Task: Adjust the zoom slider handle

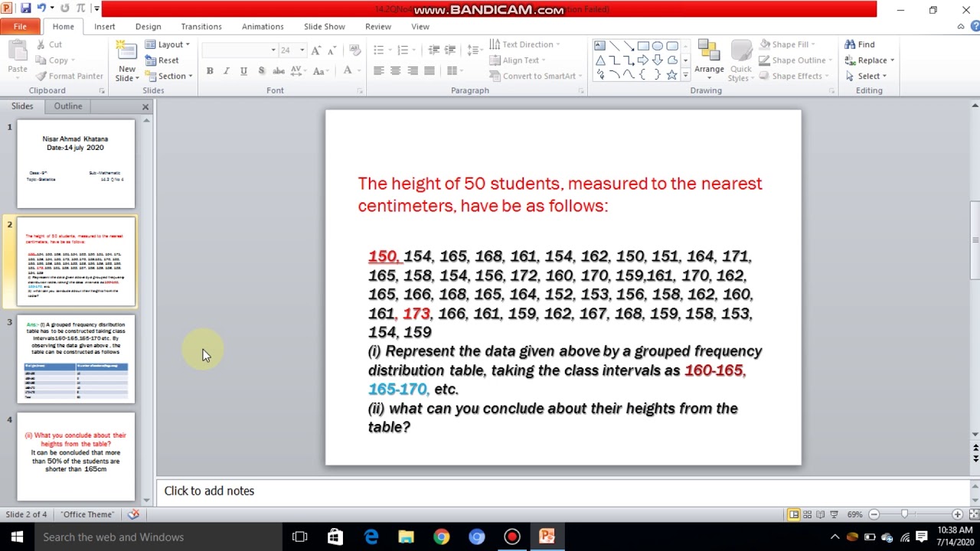Action: tap(904, 514)
